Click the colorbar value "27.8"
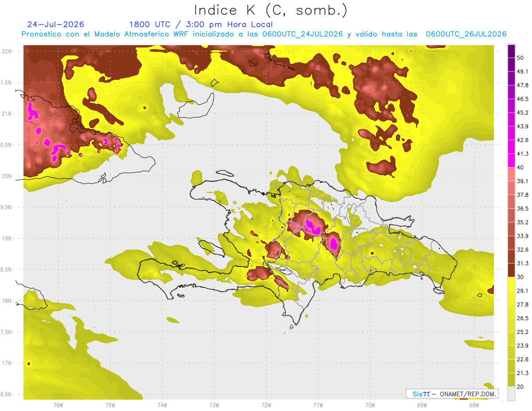 (x=523, y=305)
